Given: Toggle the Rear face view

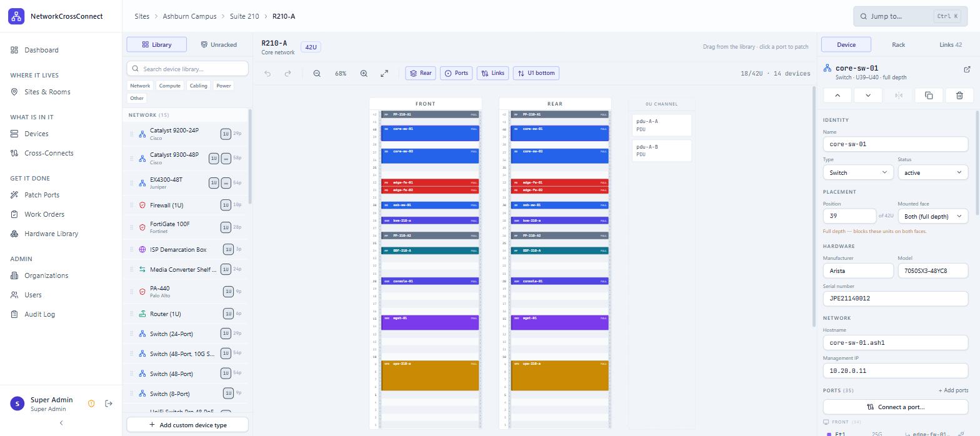Looking at the screenshot, I should [x=421, y=73].
